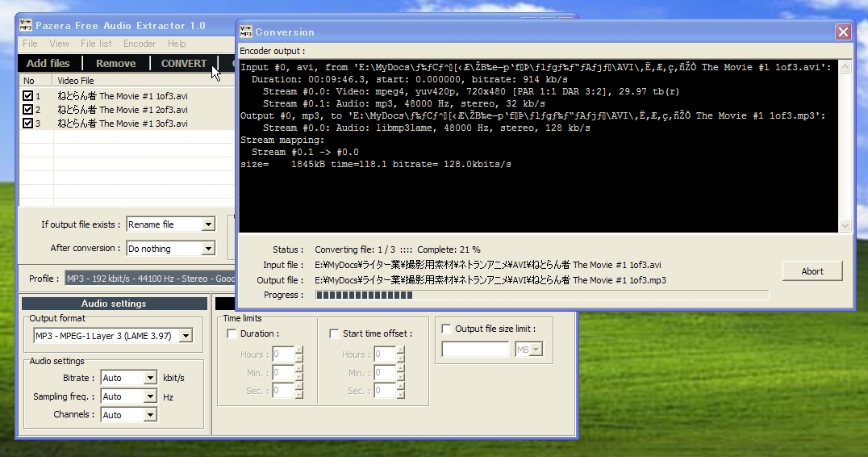Click the encoder output scroll down arrow
Image resolution: width=868 pixels, height=457 pixels.
coord(845,225)
